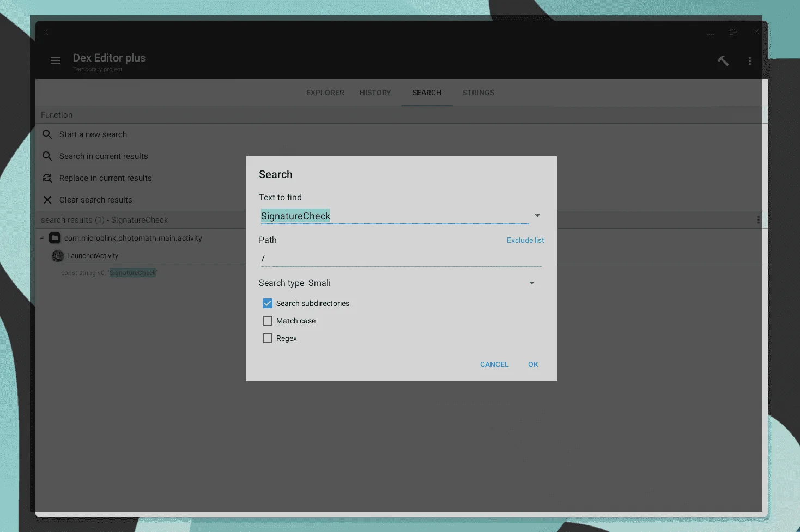The height and width of the screenshot is (532, 800).
Task: Click the package icon for com.microblink.photomath.main.activity
Action: 55,238
